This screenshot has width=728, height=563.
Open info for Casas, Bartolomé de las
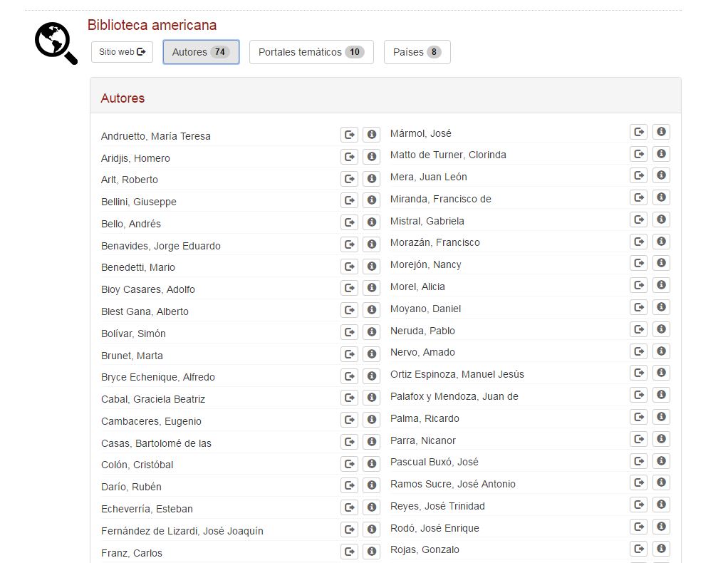point(371,442)
